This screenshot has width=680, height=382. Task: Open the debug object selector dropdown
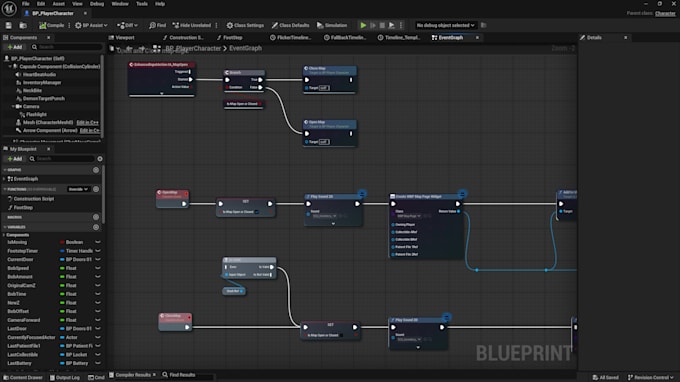[445, 26]
